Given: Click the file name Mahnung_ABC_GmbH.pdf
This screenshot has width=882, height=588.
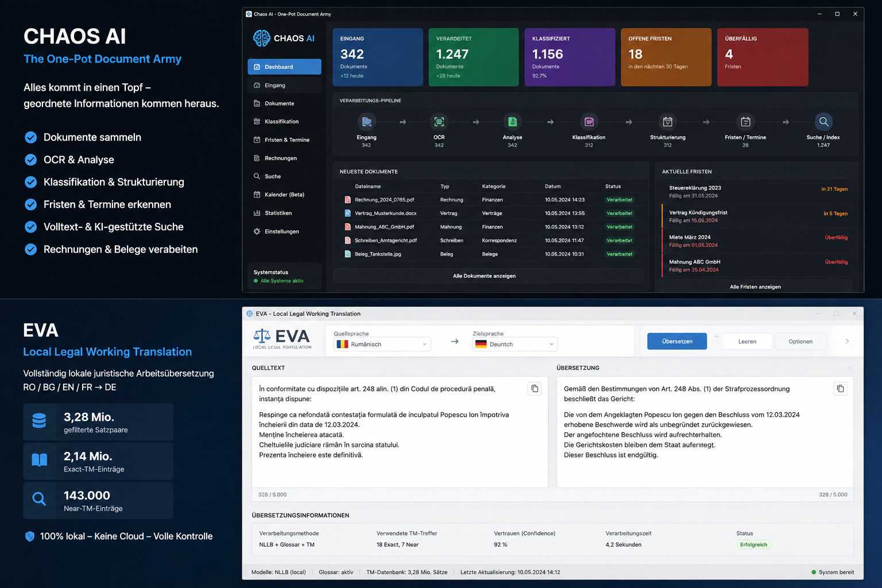Looking at the screenshot, I should click(x=384, y=227).
